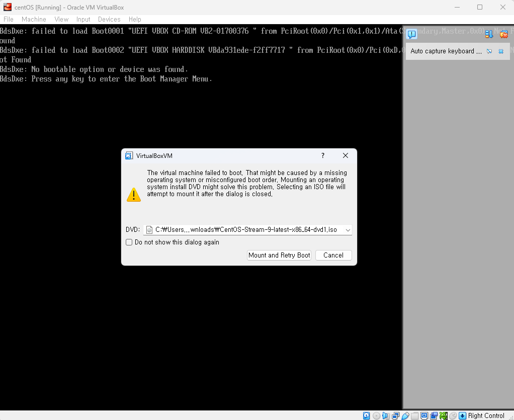Click the optical disk status icon
The height and width of the screenshot is (420, 514).
click(376, 416)
